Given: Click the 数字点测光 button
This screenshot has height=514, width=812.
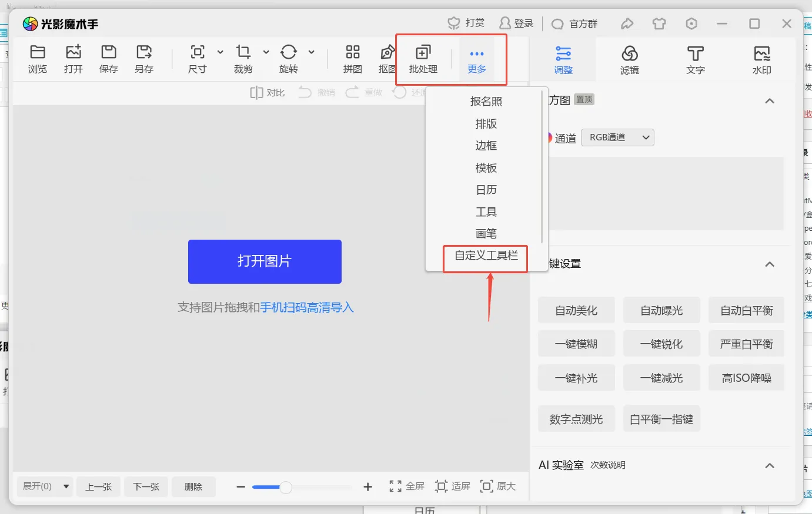Looking at the screenshot, I should 576,419.
